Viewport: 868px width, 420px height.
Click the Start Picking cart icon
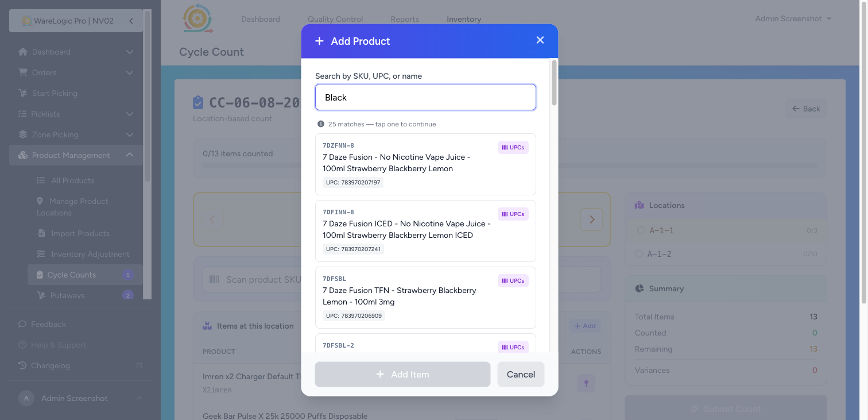(23, 93)
